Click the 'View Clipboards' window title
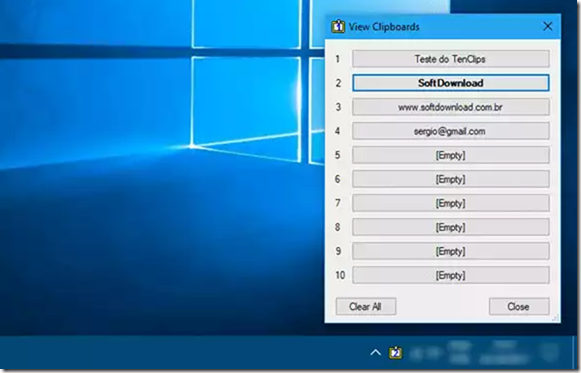 click(x=384, y=27)
